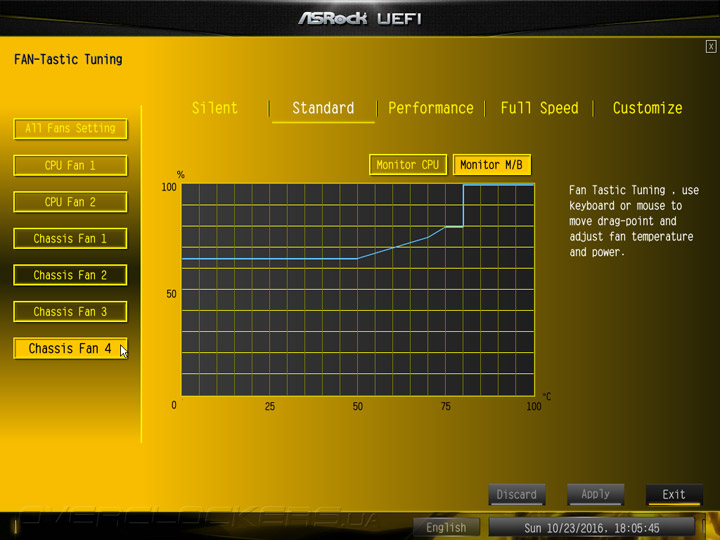Choose the Performance fan profile tab

[431, 108]
